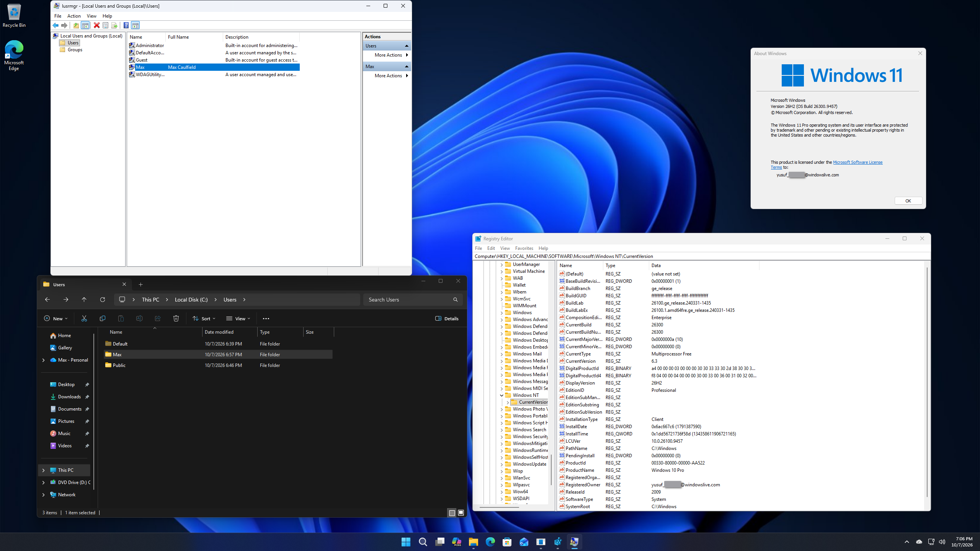980x551 pixels.
Task: Select the Groups folder in lusrmgr tree
Action: point(75,50)
